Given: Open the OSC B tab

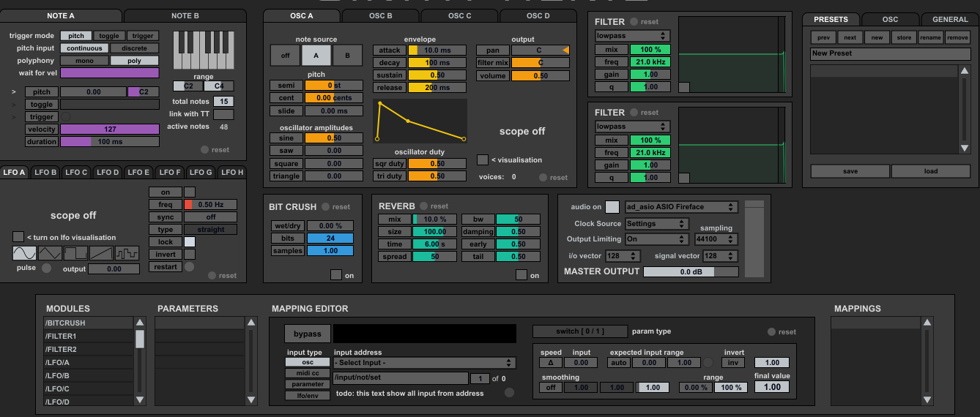Looking at the screenshot, I should click(379, 15).
